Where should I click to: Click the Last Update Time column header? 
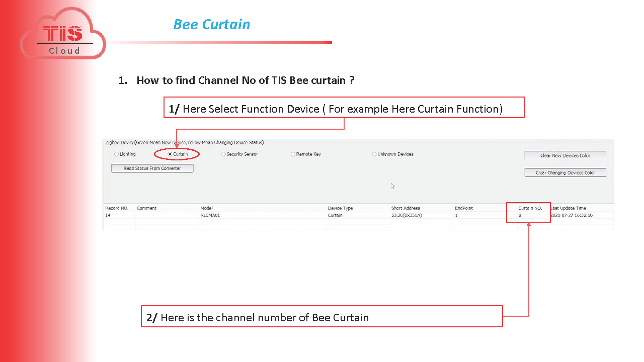click(x=568, y=208)
